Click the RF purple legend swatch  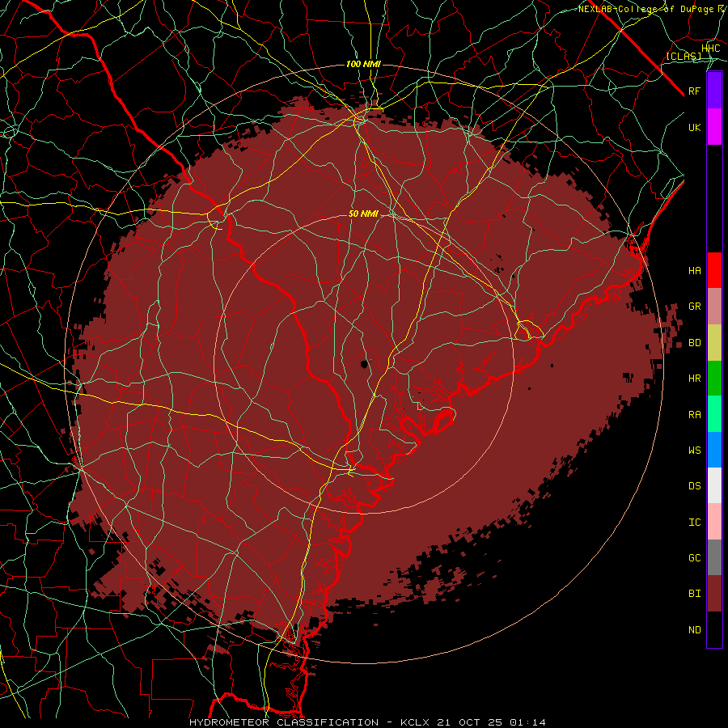pos(714,91)
